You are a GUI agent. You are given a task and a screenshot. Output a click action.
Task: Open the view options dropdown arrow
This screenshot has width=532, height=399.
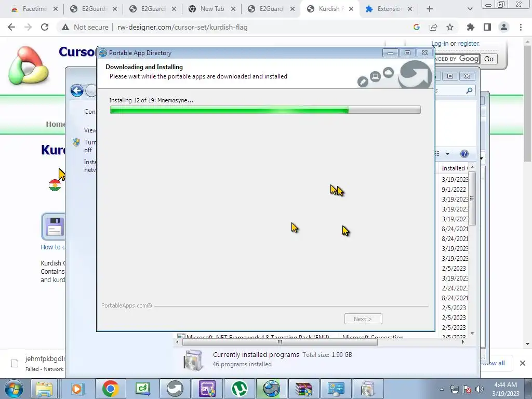point(447,154)
